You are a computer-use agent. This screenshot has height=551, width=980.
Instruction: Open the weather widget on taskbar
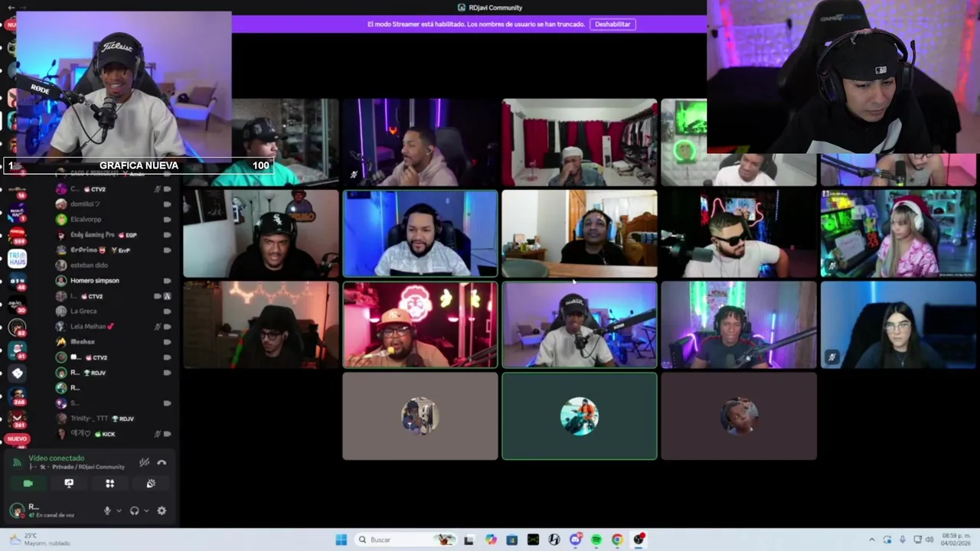click(38, 540)
